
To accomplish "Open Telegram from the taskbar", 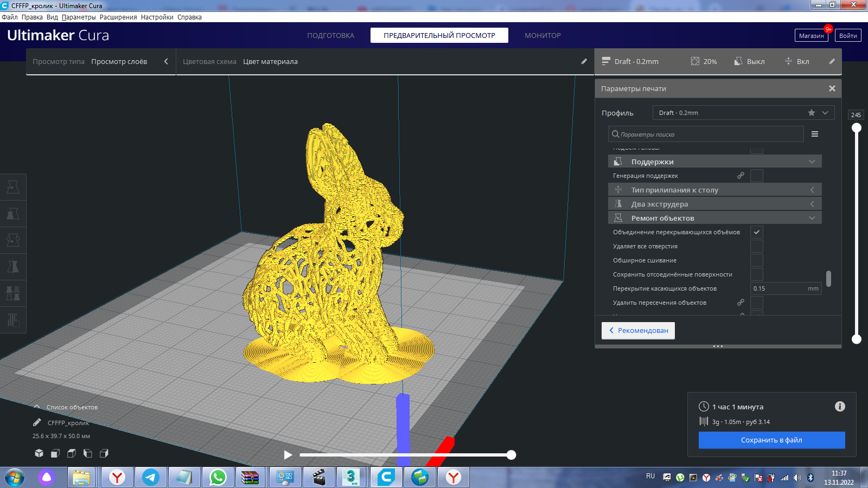I will (151, 477).
